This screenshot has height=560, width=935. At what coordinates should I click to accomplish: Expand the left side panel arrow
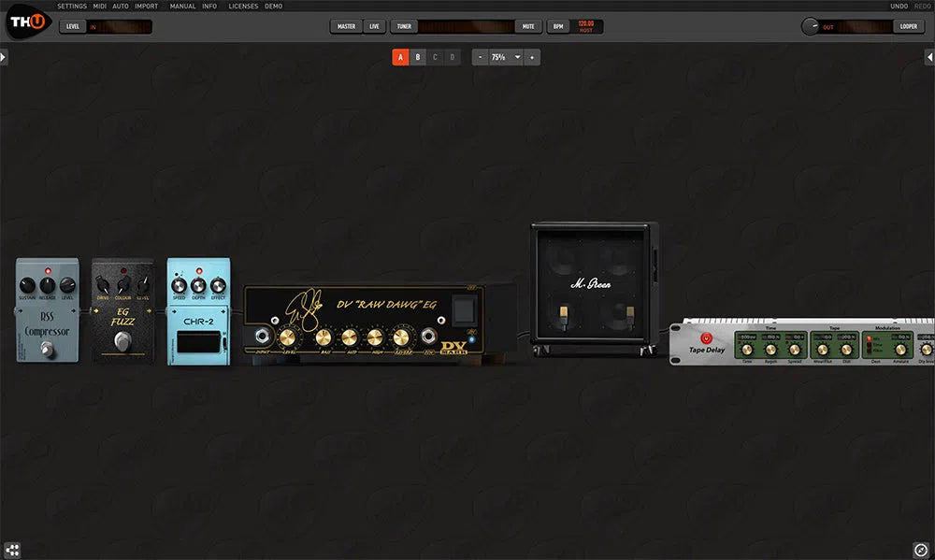click(x=4, y=56)
